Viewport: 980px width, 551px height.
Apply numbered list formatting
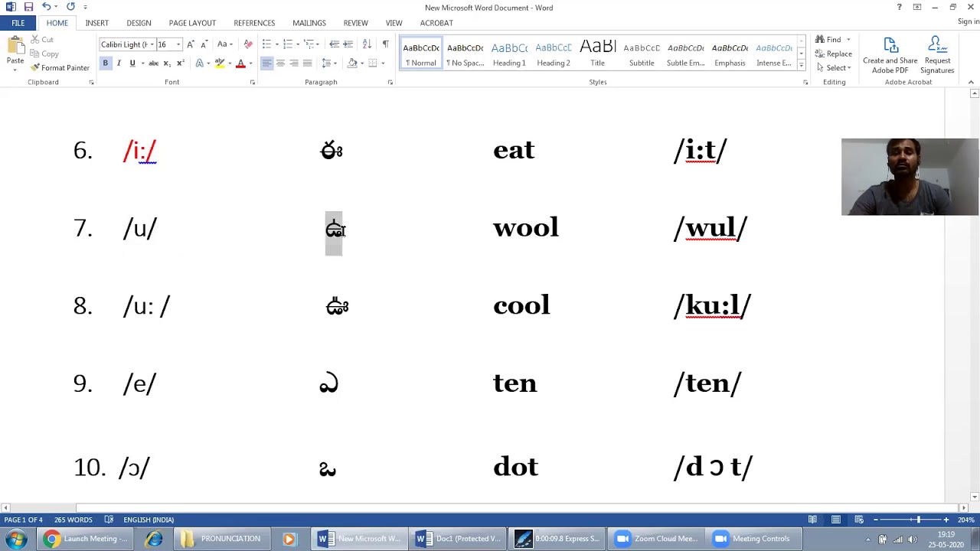pyautogui.click(x=288, y=44)
